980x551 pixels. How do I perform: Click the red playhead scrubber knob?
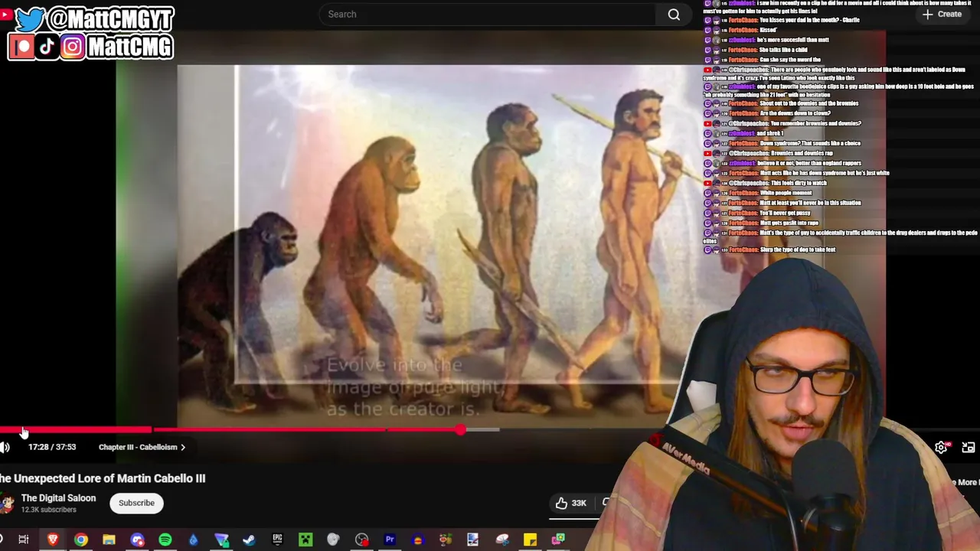pyautogui.click(x=459, y=430)
